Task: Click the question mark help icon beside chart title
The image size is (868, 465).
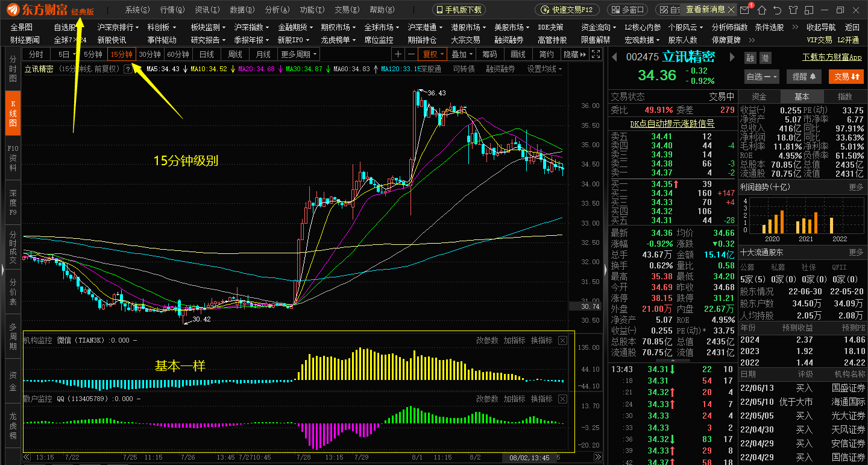Action: (x=128, y=69)
